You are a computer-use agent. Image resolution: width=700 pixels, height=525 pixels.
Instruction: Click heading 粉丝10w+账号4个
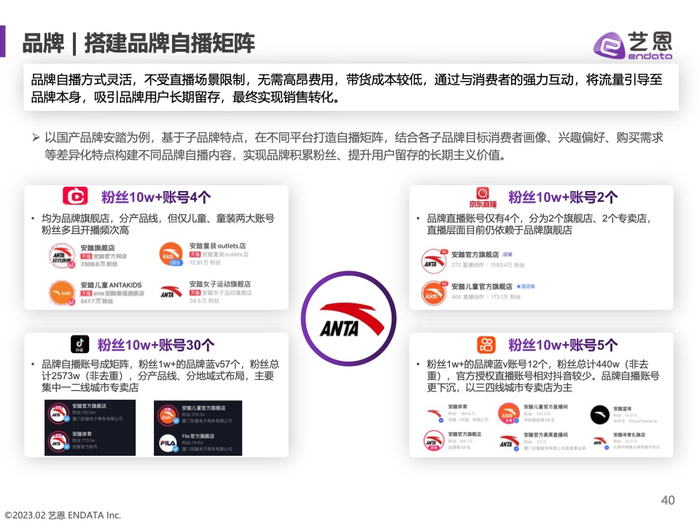[x=156, y=197]
